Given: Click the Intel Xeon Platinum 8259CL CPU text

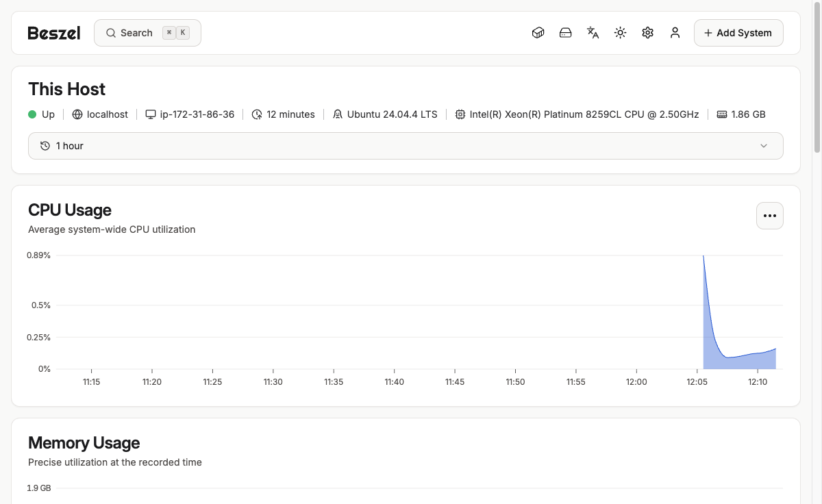Looking at the screenshot, I should [x=584, y=114].
